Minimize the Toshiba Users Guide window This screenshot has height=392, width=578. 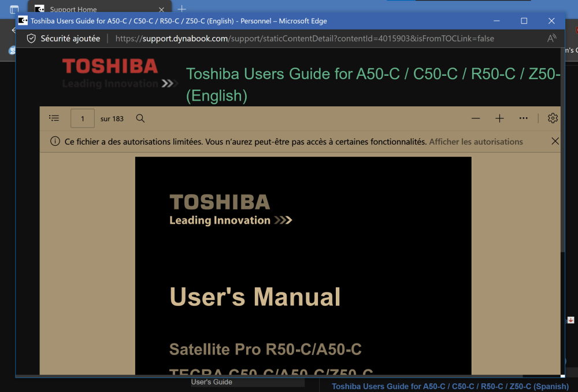click(497, 21)
